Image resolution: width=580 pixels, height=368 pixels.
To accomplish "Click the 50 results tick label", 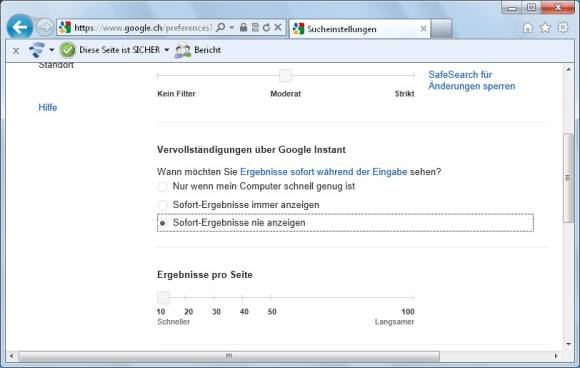I will click(272, 312).
